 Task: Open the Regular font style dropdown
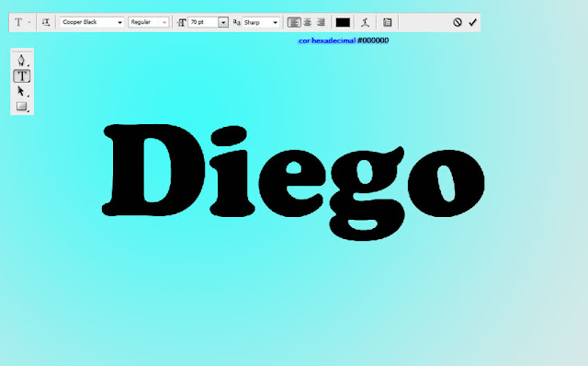coord(149,22)
